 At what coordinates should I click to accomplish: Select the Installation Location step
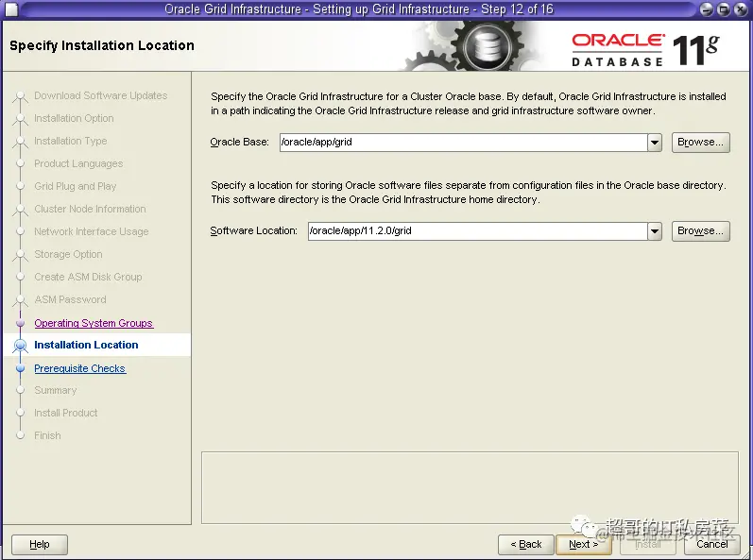point(86,345)
